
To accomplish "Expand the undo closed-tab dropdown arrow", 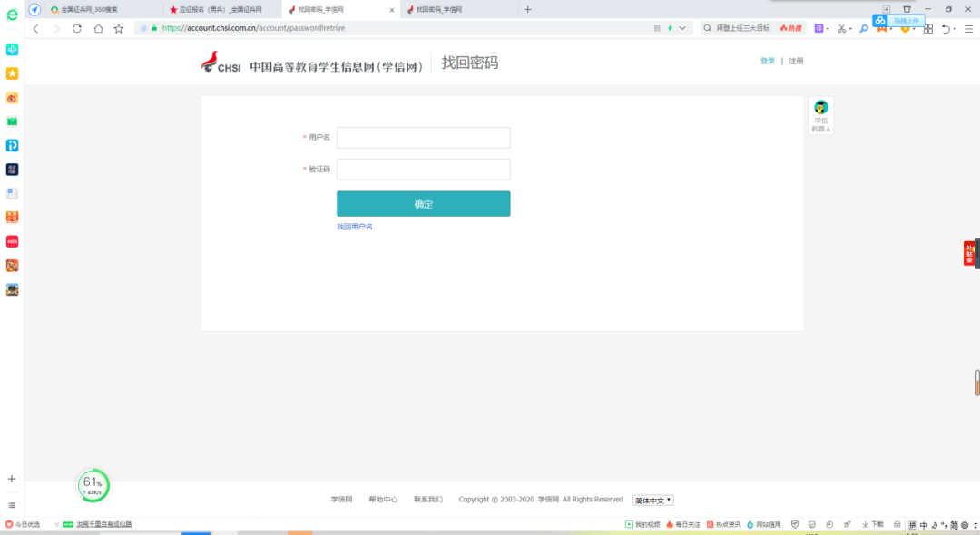I will coord(955,29).
